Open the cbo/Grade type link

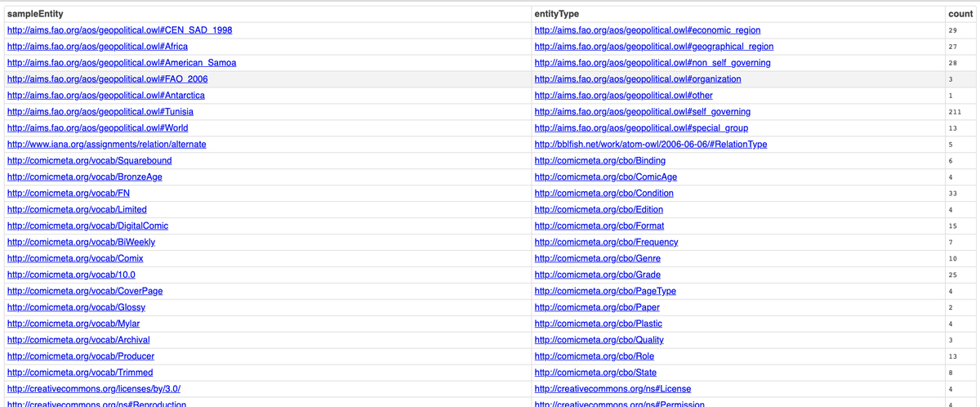[597, 275]
